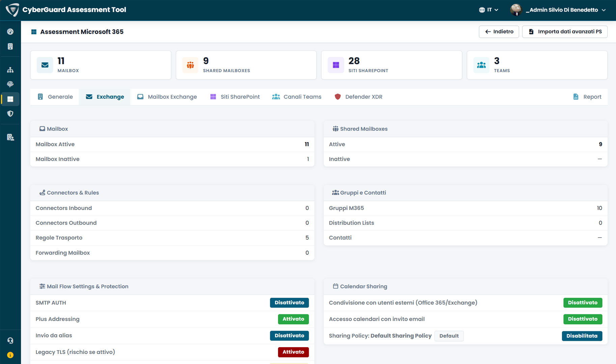Switch to the Generale tab
Image resolution: width=616 pixels, height=364 pixels.
coord(55,97)
